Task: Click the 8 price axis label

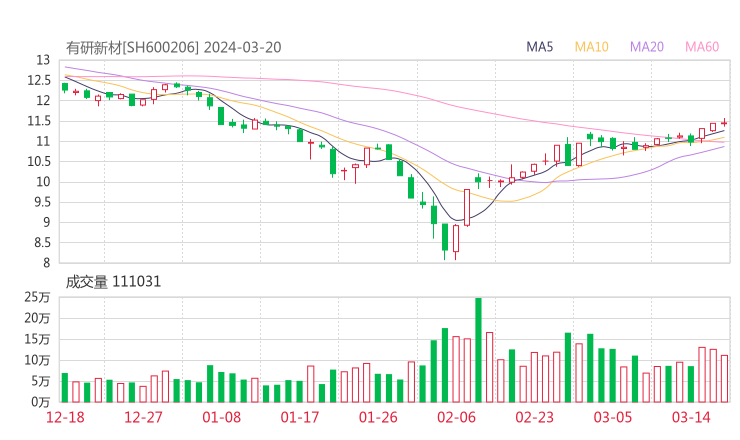Action: (46, 263)
